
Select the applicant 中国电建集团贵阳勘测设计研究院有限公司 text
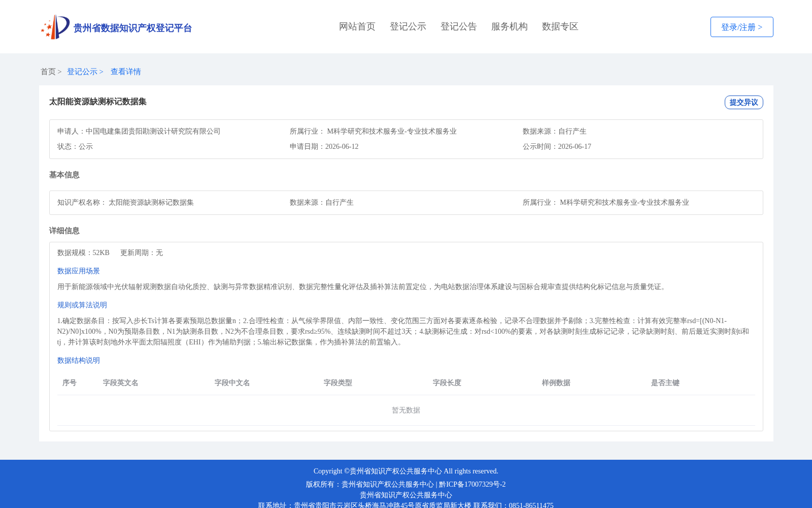click(153, 131)
